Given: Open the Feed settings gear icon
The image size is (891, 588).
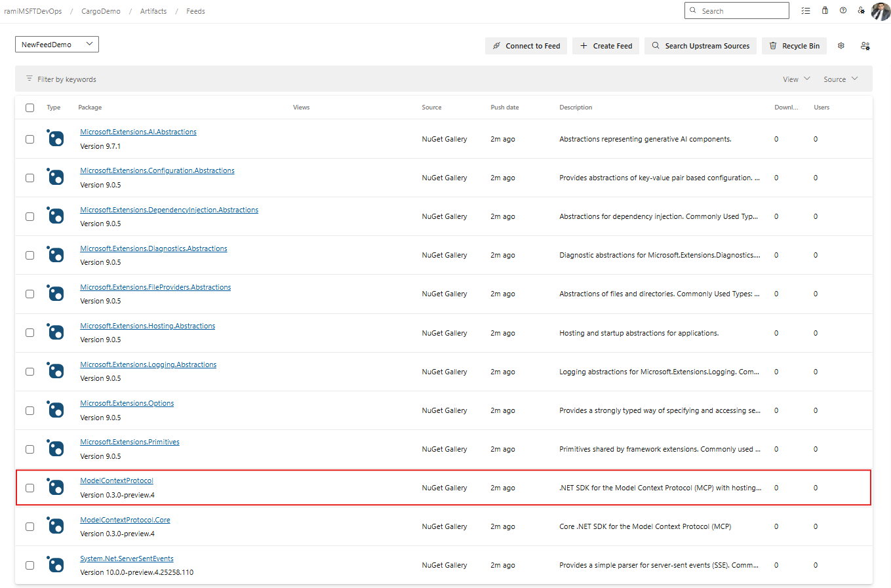Looking at the screenshot, I should pos(841,46).
